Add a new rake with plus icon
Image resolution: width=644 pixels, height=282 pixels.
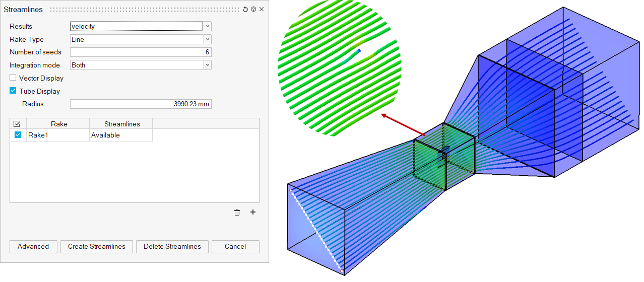[253, 212]
